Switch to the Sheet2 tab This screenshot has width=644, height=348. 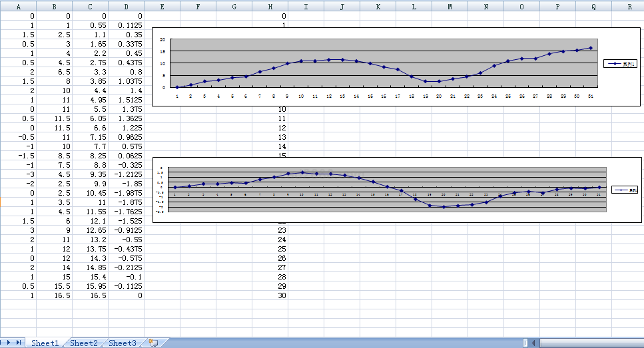click(x=84, y=343)
